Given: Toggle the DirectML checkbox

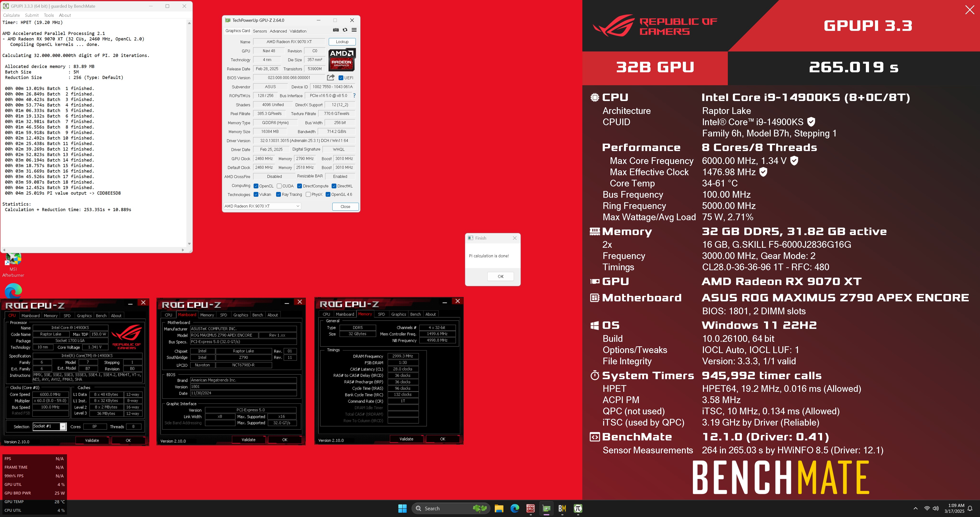Looking at the screenshot, I should pyautogui.click(x=334, y=186).
